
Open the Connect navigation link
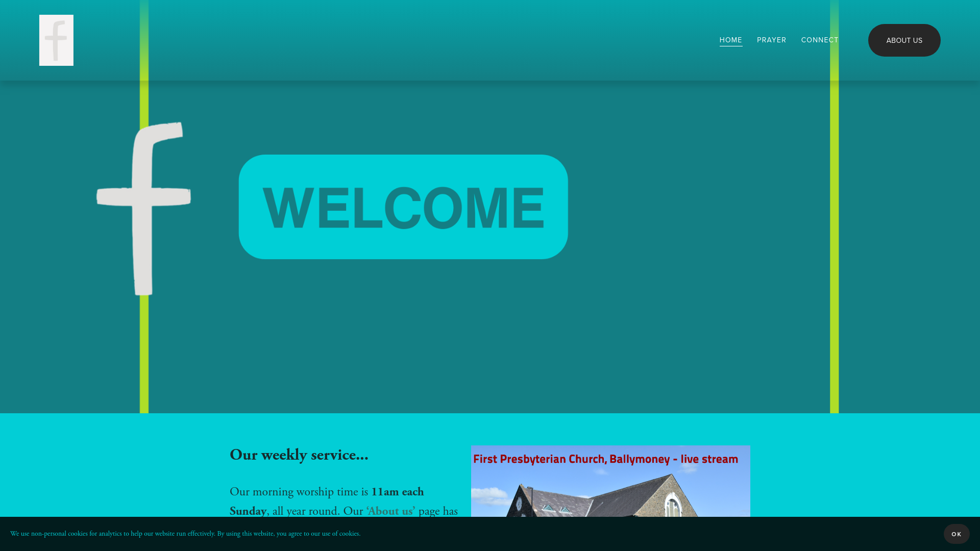click(x=819, y=40)
